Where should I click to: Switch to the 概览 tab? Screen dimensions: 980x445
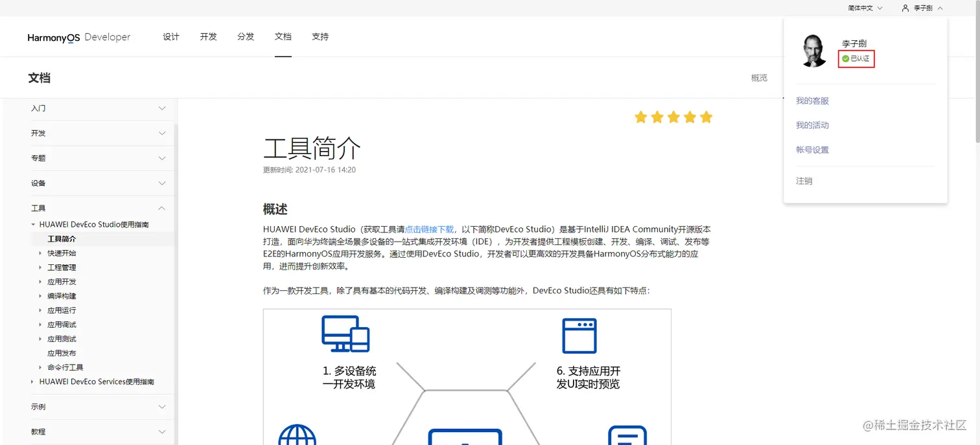pyautogui.click(x=760, y=78)
